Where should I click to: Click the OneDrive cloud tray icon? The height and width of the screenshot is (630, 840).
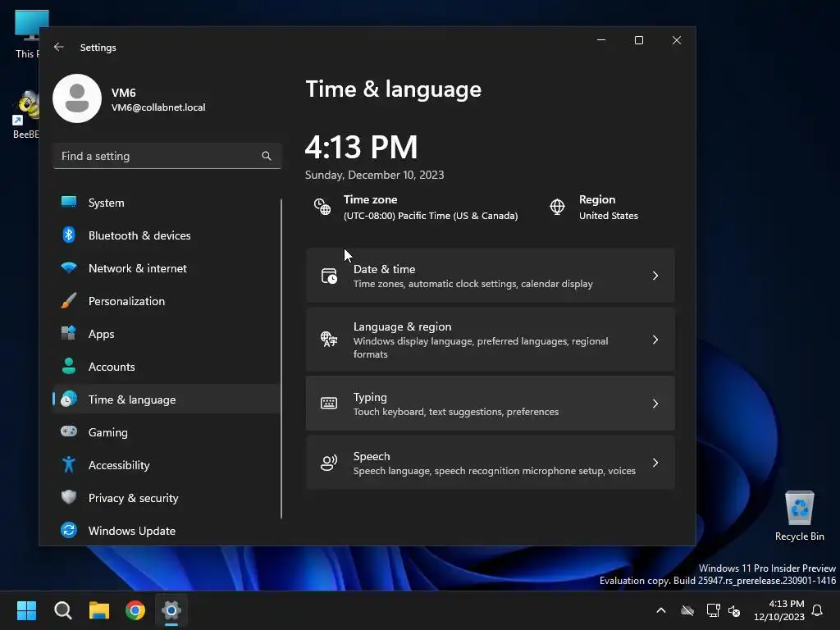click(x=687, y=610)
